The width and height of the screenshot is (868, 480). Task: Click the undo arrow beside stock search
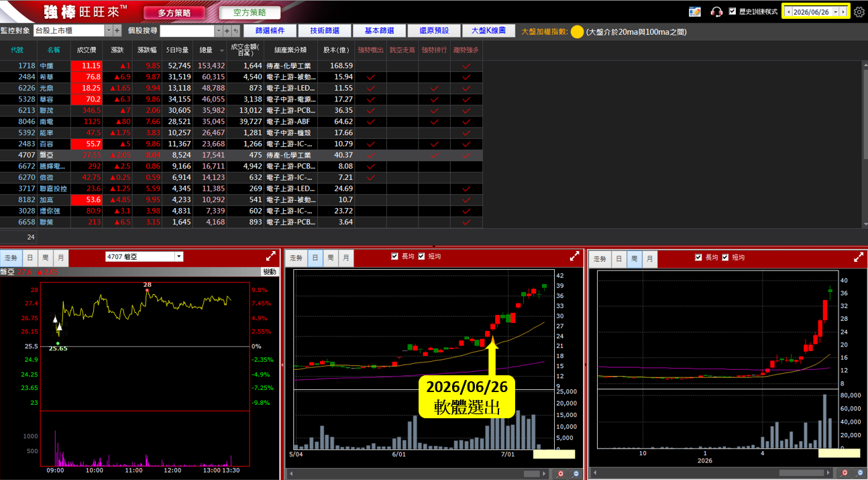(236, 30)
